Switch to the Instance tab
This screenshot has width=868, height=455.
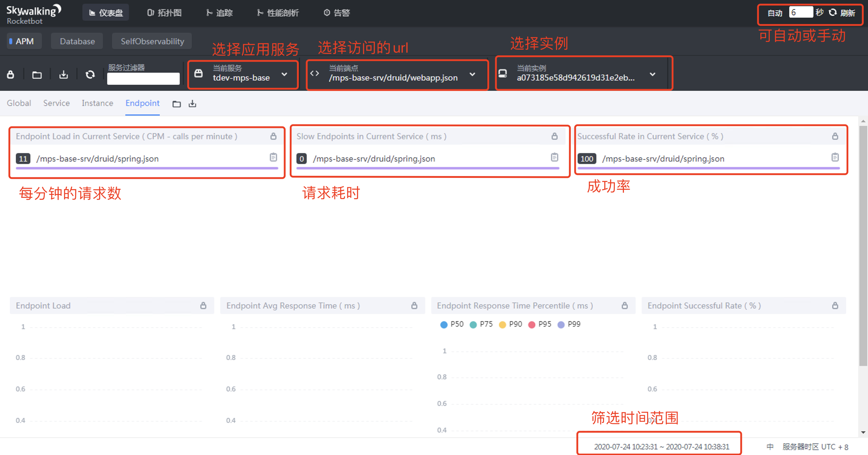[97, 103]
